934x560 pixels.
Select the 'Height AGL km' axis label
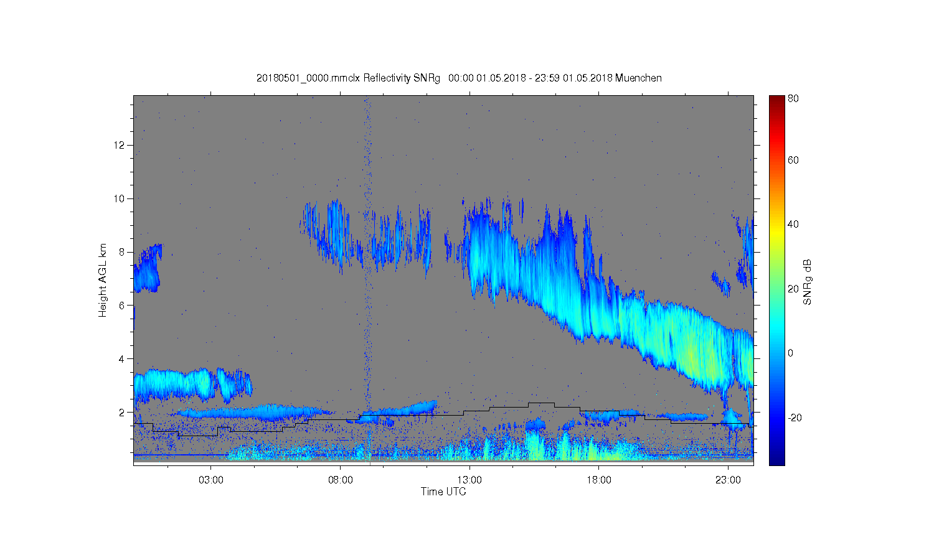coord(102,280)
